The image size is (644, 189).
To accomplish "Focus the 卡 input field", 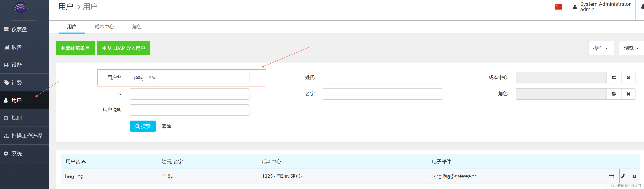I will pyautogui.click(x=190, y=94).
